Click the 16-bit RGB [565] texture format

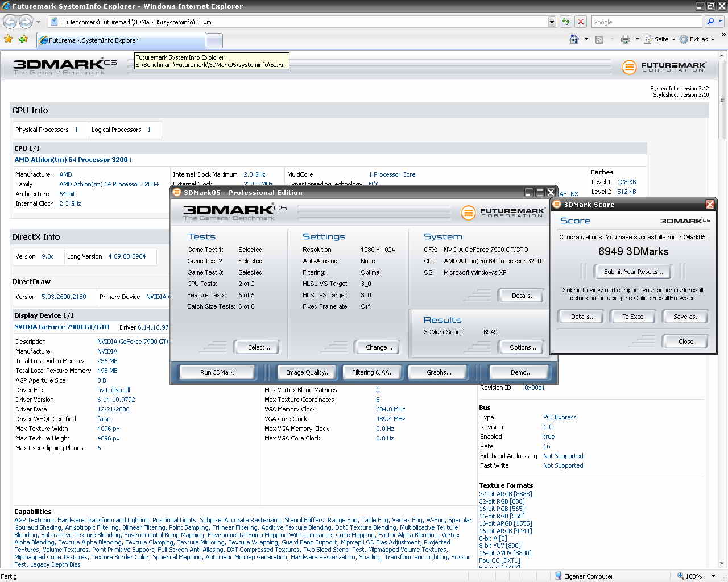pyautogui.click(x=502, y=509)
